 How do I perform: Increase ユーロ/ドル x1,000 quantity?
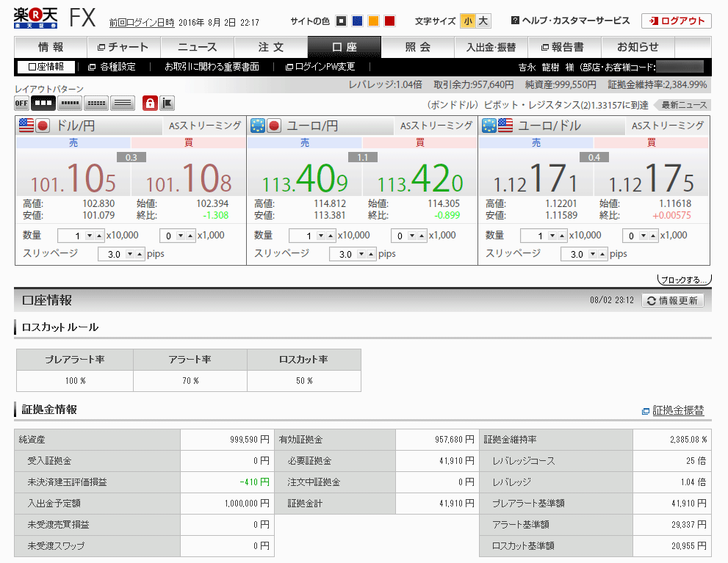[x=653, y=236]
